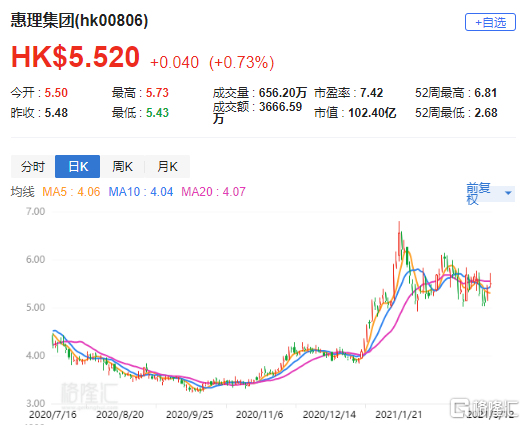Click the 成交额 value 3666.59
Screen dimensions: 525x425
281,107
